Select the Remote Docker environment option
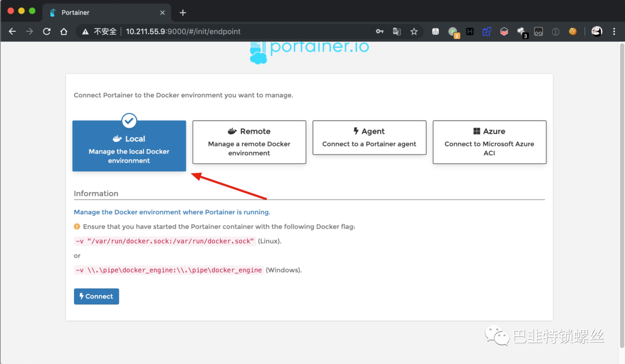Image resolution: width=625 pixels, height=364 pixels. tap(249, 142)
